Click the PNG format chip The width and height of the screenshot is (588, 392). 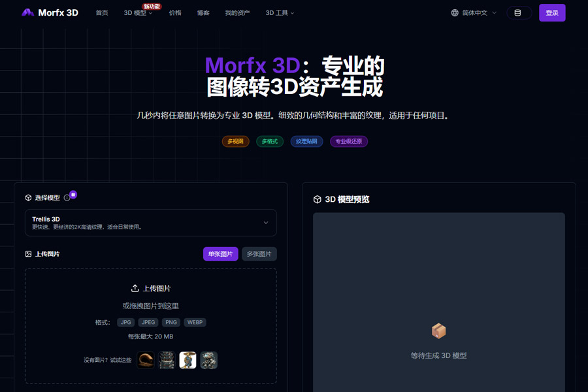(x=171, y=322)
